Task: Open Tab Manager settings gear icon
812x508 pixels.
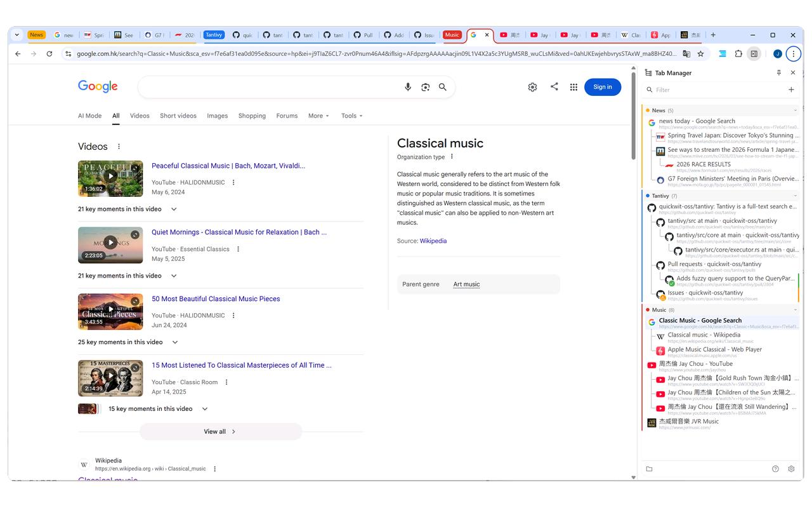Action: pyautogui.click(x=791, y=469)
